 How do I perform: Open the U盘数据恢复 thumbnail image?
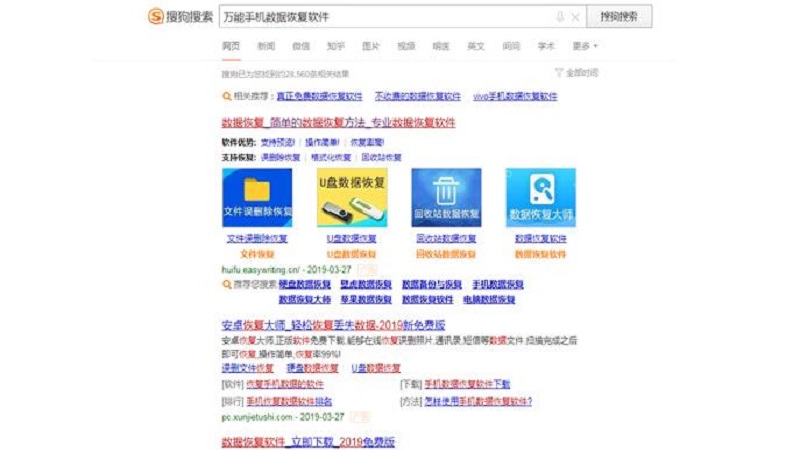tap(352, 198)
